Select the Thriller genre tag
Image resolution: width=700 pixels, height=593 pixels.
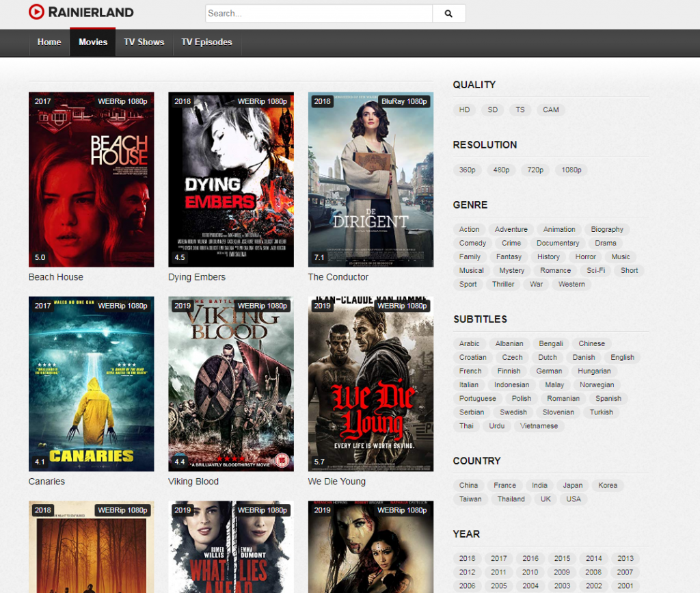click(x=502, y=285)
